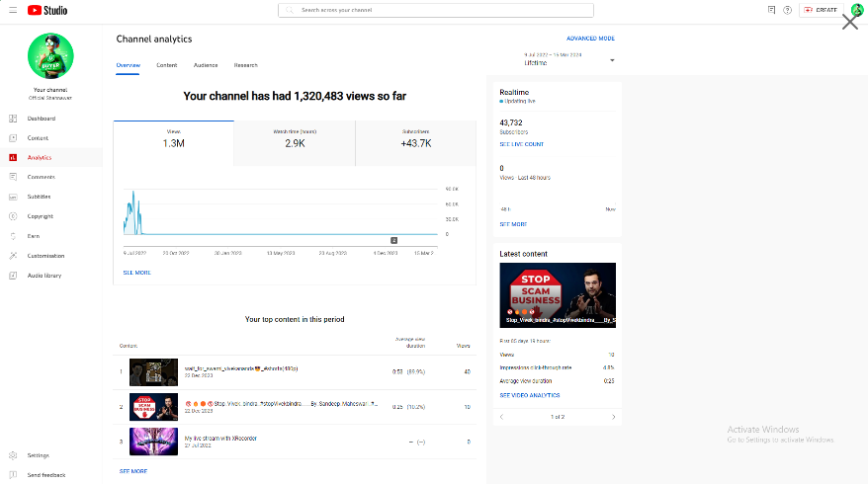
Task: Click the Help question mark icon
Action: [787, 10]
